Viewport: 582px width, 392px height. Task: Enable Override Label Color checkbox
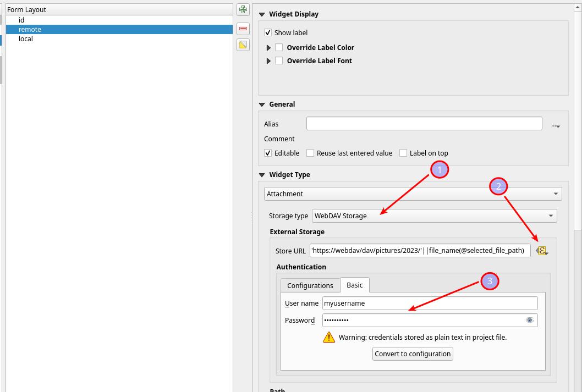[279, 47]
